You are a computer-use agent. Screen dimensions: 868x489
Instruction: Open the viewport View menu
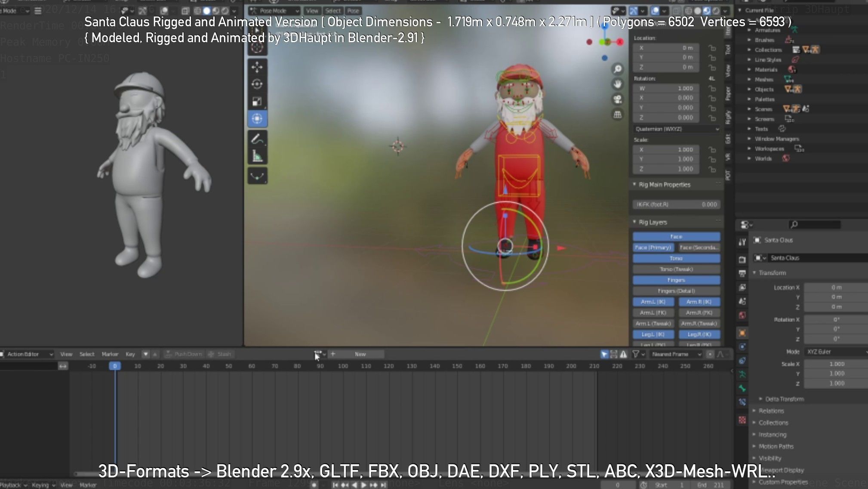[x=312, y=11]
